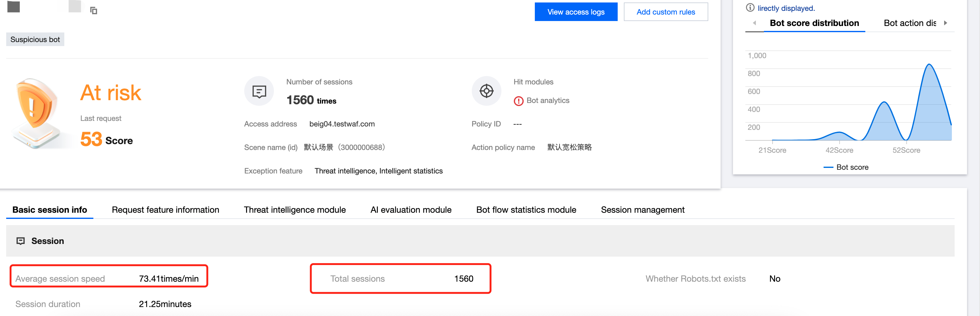Click the Suspicious bot tag
980x316 pixels.
[35, 40]
